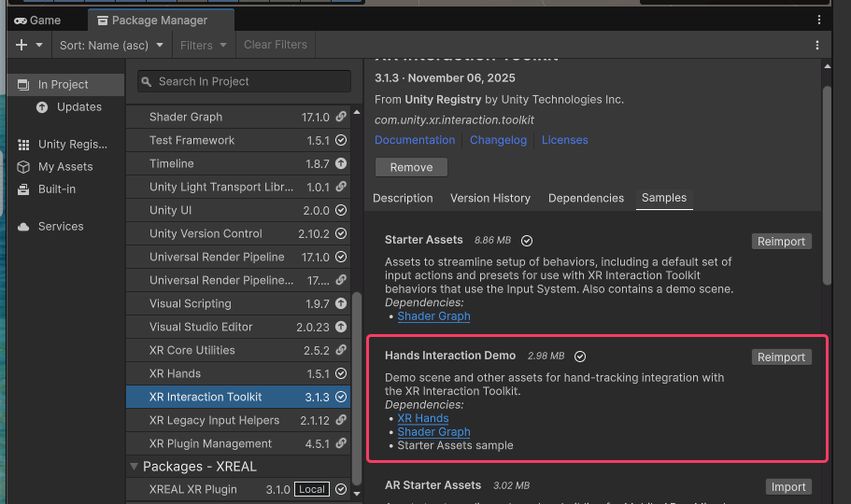Open Shader Graph link under Hands Interaction Demo
The image size is (851, 504).
point(433,432)
